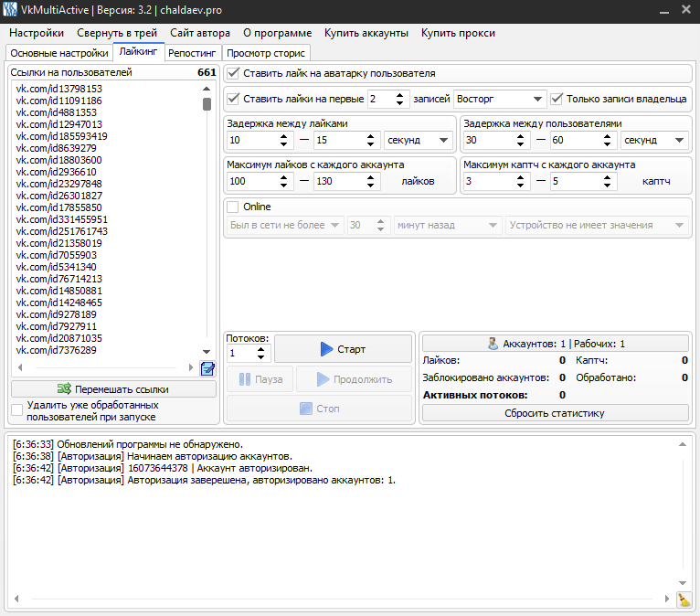Switch to the Репостинг tab

pos(192,53)
